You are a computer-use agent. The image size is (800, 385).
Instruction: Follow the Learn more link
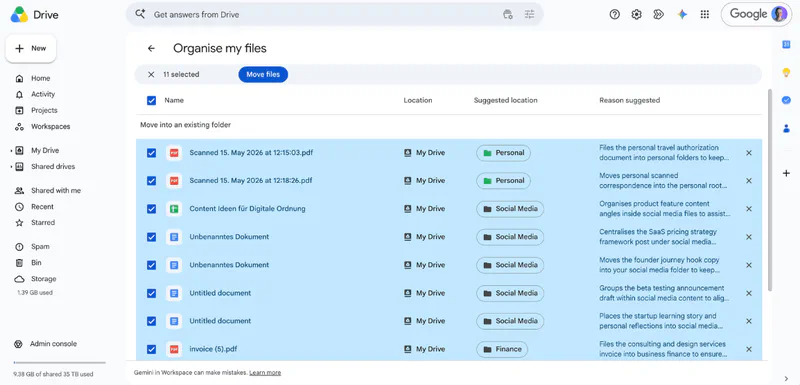click(x=265, y=373)
